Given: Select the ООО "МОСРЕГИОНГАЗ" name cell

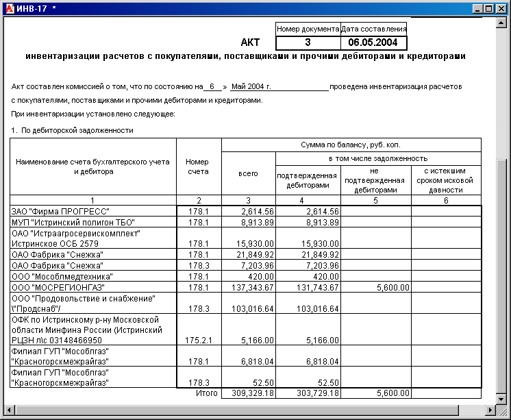Looking at the screenshot, I should pos(93,287).
